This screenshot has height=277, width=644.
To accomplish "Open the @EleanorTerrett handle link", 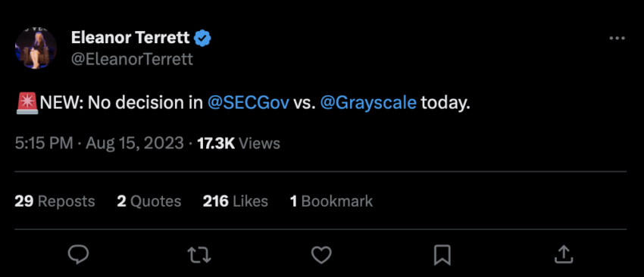I will (132, 59).
